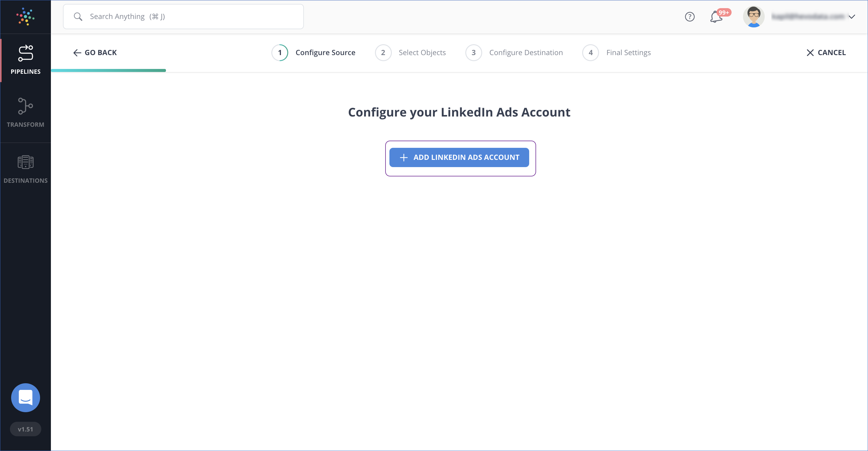Image resolution: width=868 pixels, height=451 pixels.
Task: Click GO BACK to return
Action: click(x=95, y=53)
